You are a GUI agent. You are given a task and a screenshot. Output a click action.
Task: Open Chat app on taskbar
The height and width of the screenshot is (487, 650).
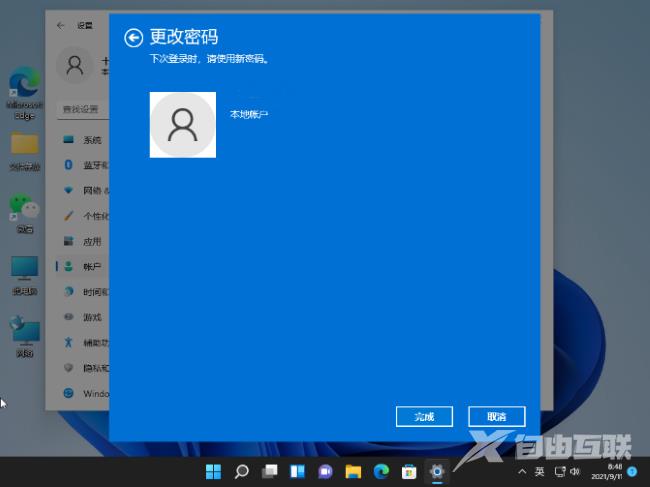click(325, 472)
